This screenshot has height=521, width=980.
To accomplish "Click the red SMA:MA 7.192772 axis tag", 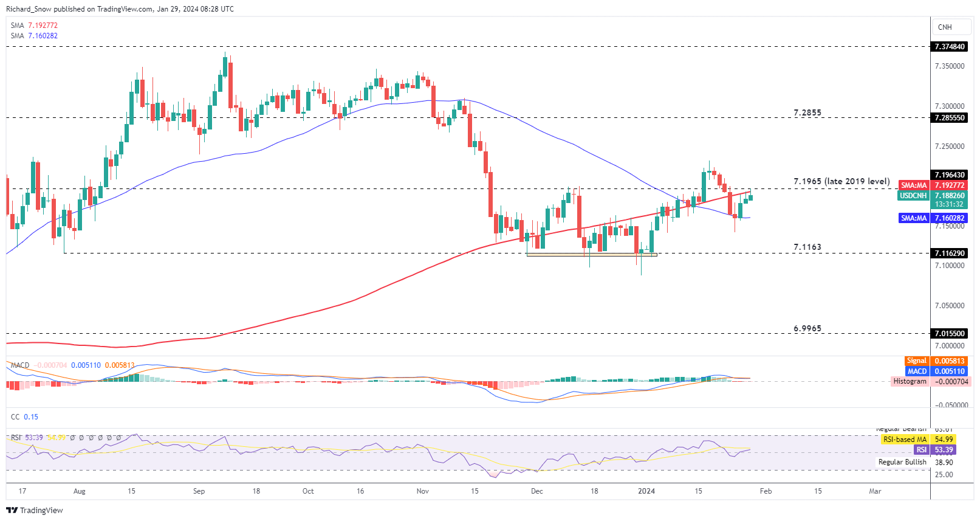I will click(933, 185).
